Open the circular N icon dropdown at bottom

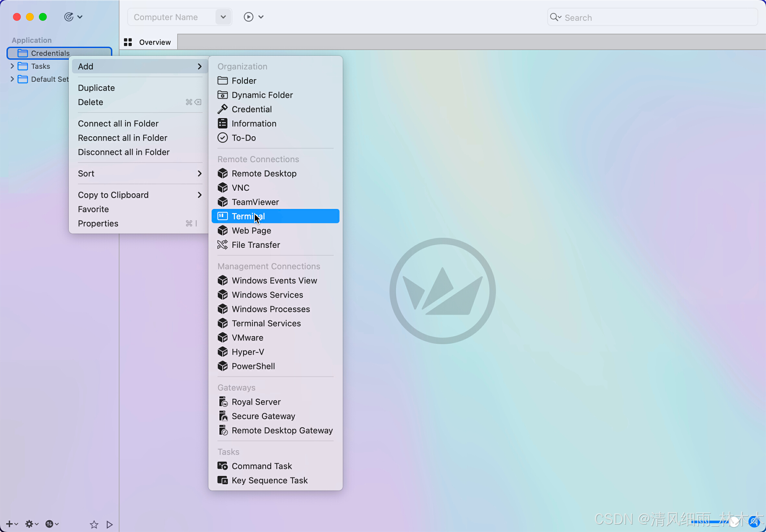[52, 524]
